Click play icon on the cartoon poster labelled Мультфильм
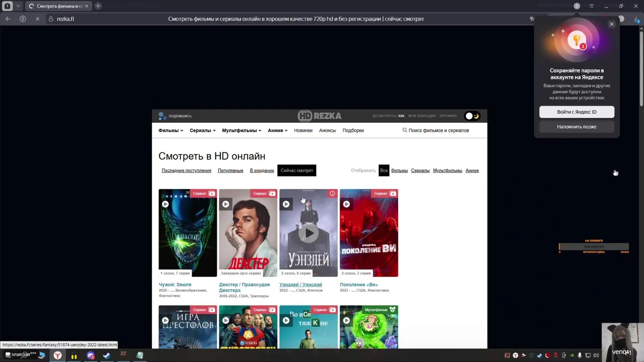This screenshot has width=644, height=362. click(346, 320)
